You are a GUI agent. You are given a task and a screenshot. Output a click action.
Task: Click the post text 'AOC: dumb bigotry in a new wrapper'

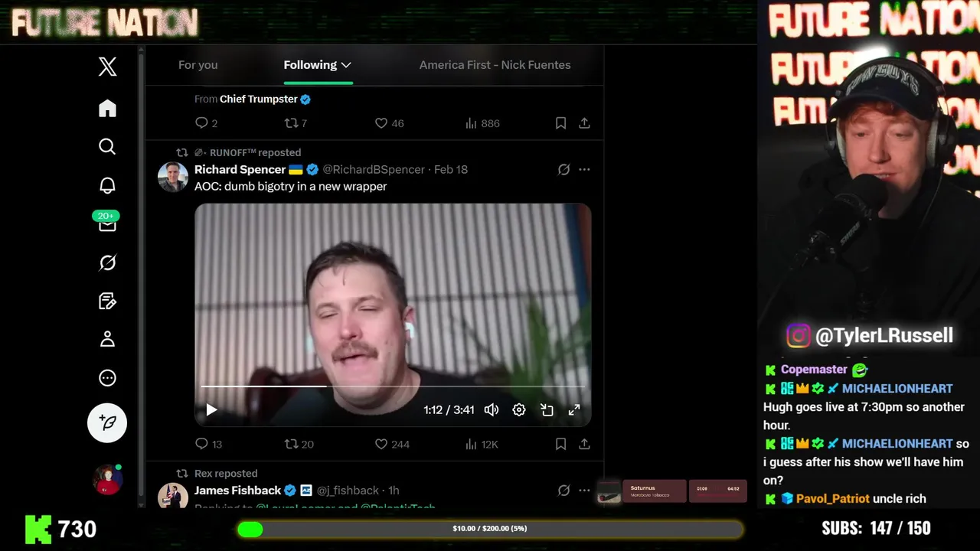click(290, 186)
